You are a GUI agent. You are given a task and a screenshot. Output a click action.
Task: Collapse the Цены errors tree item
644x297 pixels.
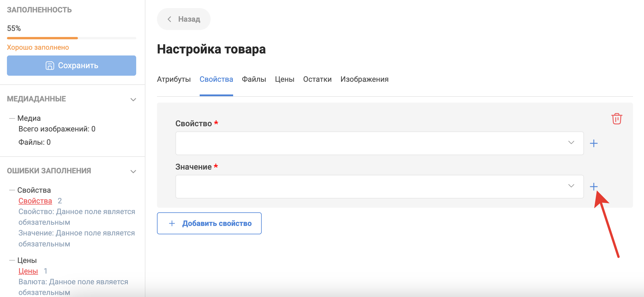[x=12, y=260]
